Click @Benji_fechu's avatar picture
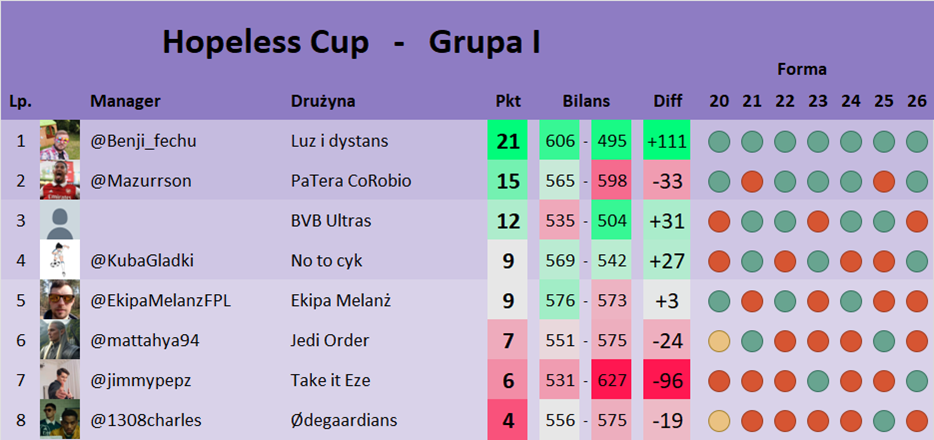 [x=59, y=141]
